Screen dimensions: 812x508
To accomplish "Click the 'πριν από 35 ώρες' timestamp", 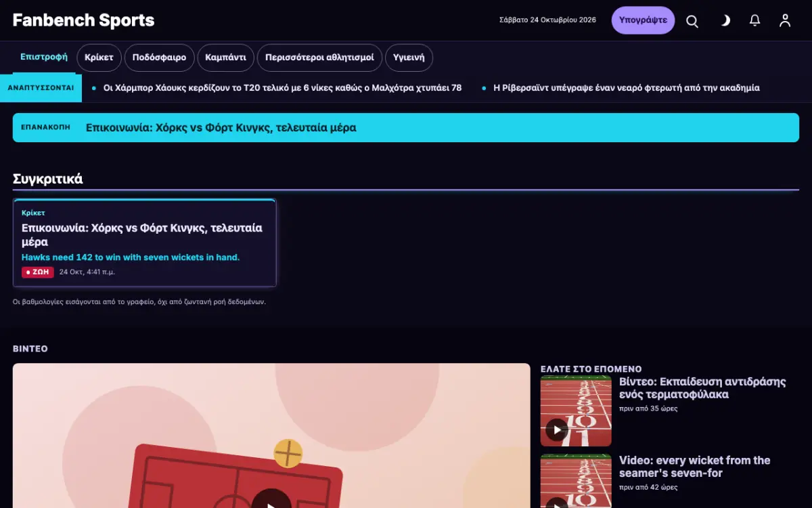I will coord(648,408).
